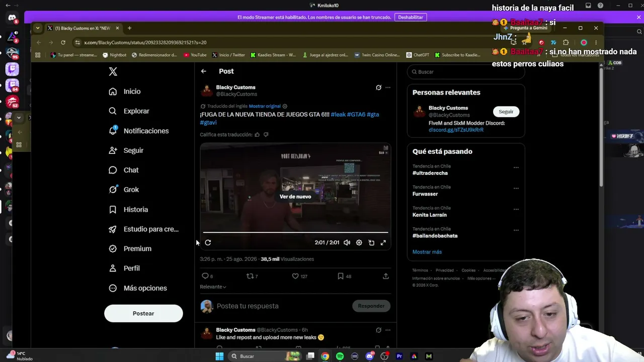
Task: Click the #gtavi hashtag link
Action: (x=208, y=122)
